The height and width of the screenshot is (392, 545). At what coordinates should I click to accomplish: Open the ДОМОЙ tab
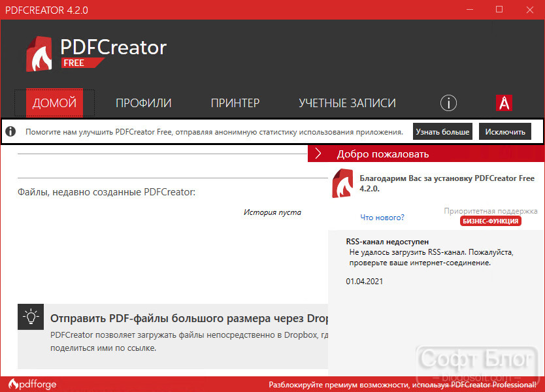(55, 103)
